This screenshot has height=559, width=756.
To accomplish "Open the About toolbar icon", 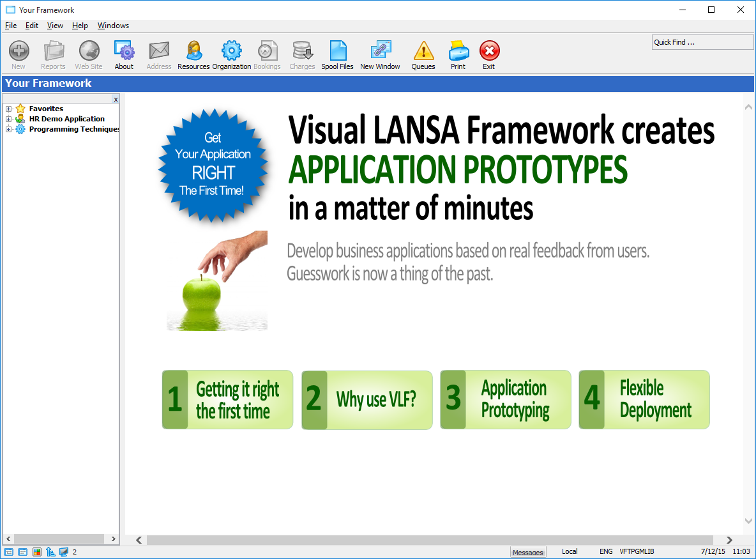I will [x=124, y=50].
